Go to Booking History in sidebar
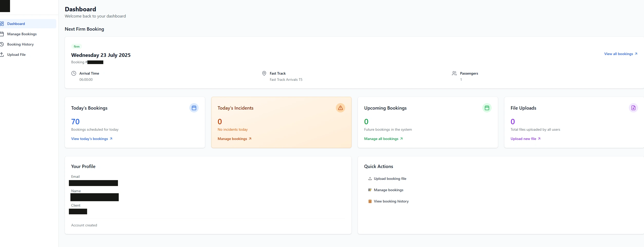Image resolution: width=644 pixels, height=247 pixels. coord(20,44)
